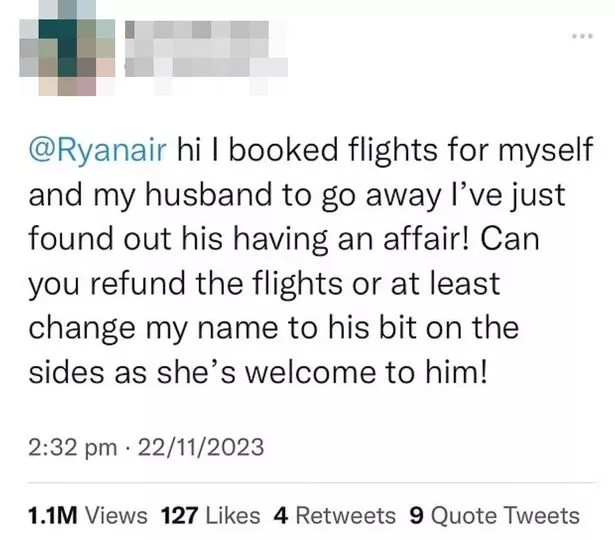Viewport: 615px width, 540px height.
Task: Open the Likes list
Action: pyautogui.click(x=231, y=515)
